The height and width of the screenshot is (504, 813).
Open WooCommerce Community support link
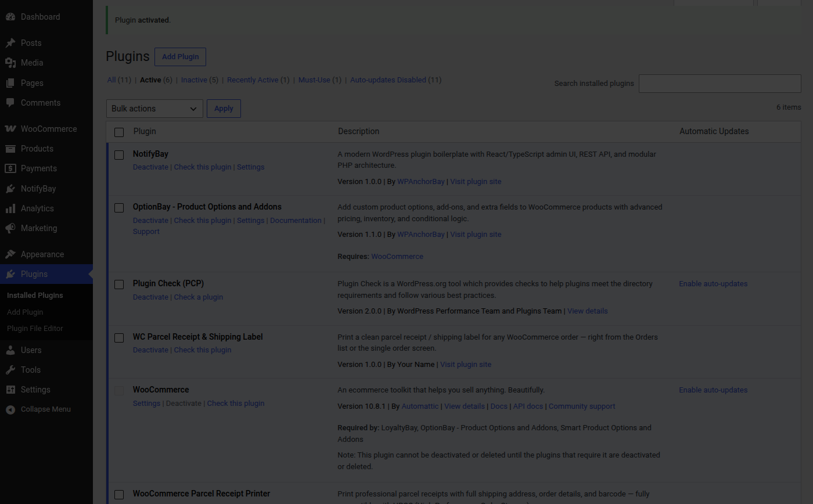click(x=582, y=406)
